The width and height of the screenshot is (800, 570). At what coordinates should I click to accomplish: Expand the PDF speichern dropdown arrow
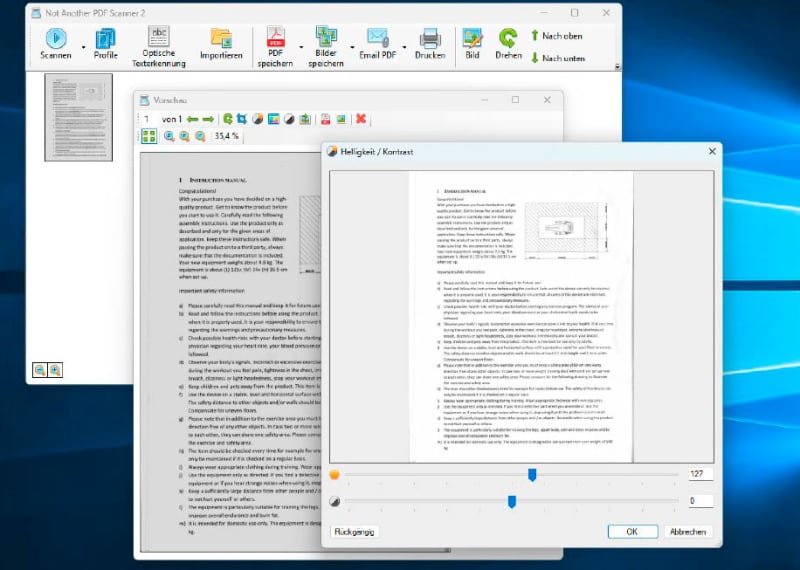tap(301, 47)
